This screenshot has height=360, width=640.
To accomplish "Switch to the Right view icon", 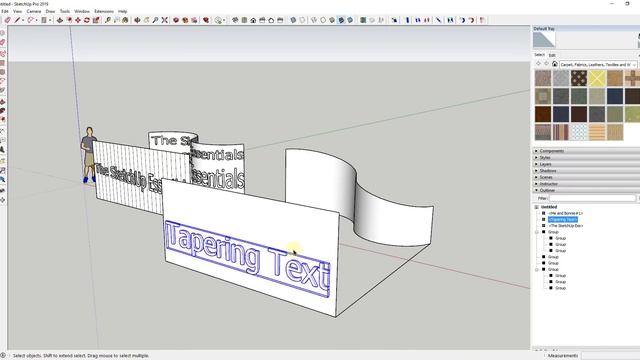I will [262, 20].
